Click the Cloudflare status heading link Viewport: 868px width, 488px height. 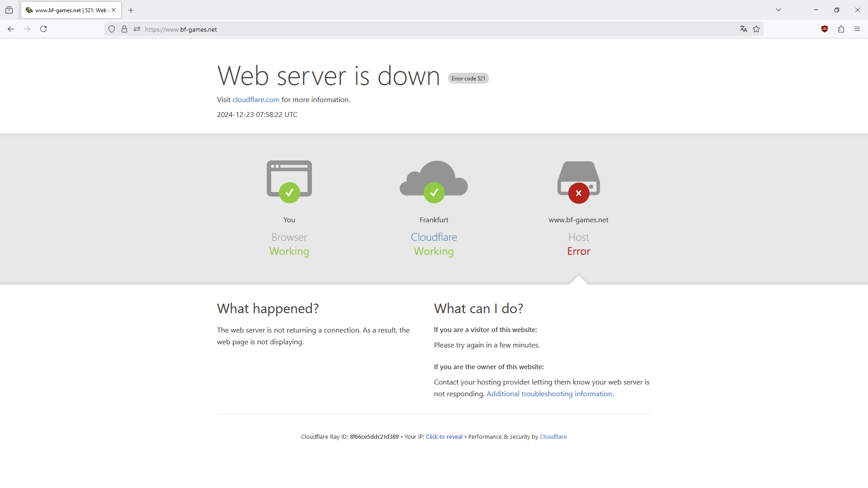pyautogui.click(x=434, y=237)
